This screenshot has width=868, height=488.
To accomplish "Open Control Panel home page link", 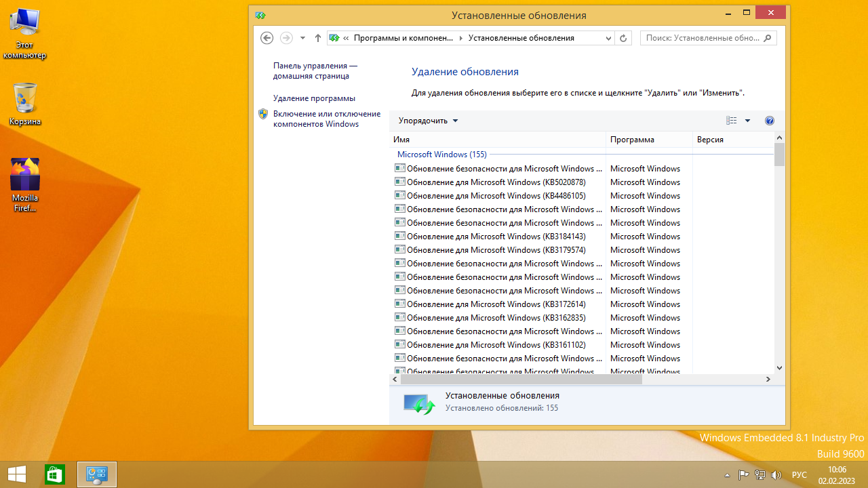I will pyautogui.click(x=315, y=70).
